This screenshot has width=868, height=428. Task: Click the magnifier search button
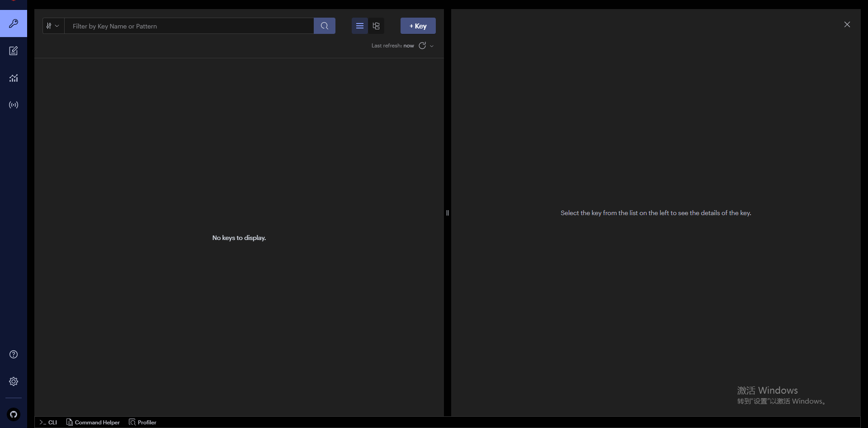tap(324, 26)
